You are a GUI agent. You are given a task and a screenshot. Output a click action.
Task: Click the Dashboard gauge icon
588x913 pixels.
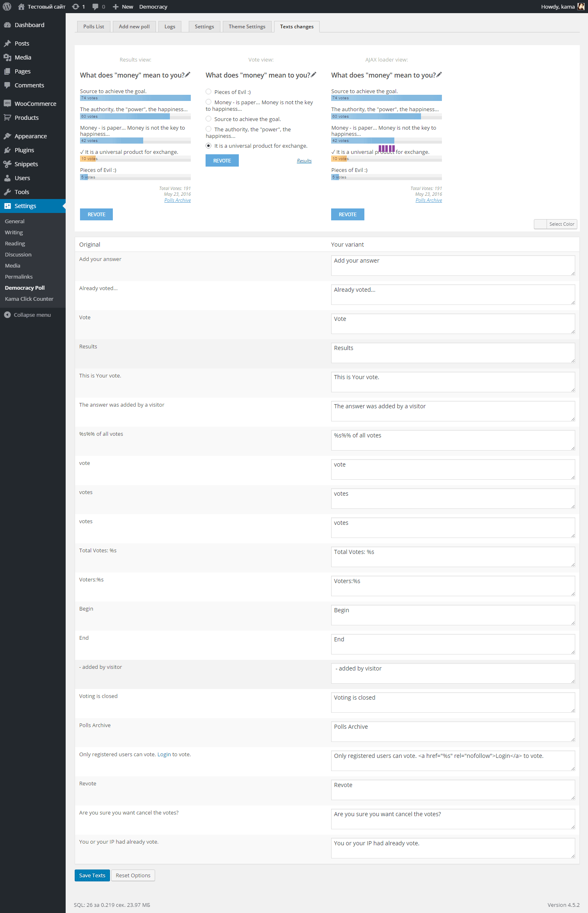click(x=7, y=25)
